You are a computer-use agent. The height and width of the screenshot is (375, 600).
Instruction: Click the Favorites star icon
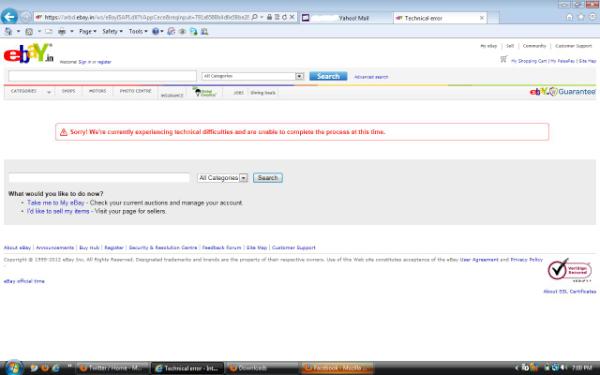tap(581, 17)
